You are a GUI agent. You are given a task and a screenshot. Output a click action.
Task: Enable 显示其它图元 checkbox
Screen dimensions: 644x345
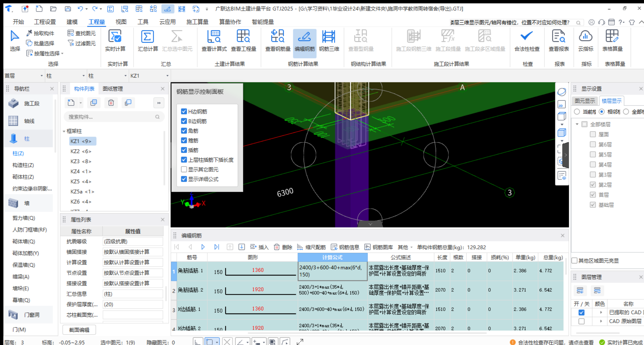(184, 169)
